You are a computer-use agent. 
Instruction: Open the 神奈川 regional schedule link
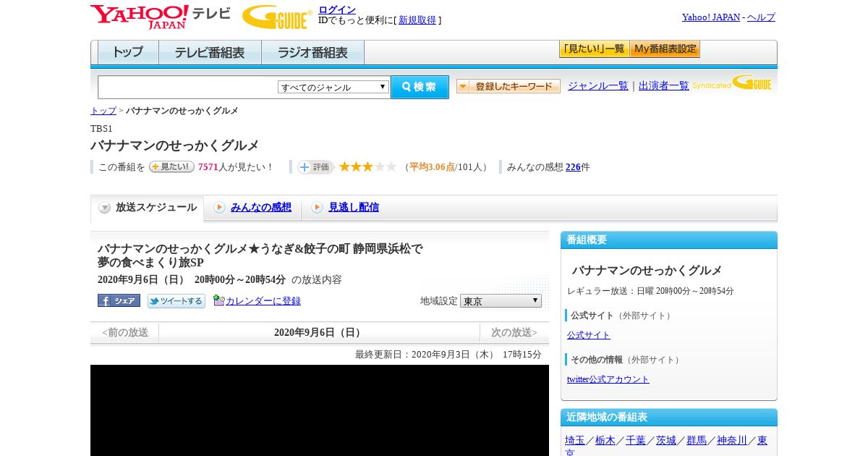(732, 440)
